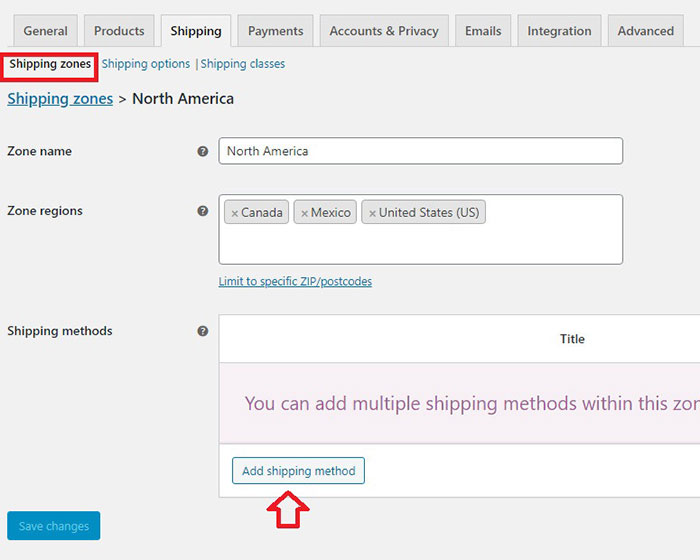Click the Add shipping method button
The image size is (700, 560).
coord(298,471)
